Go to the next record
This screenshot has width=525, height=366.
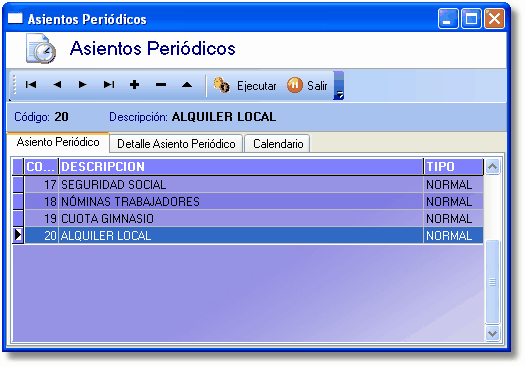(82, 85)
